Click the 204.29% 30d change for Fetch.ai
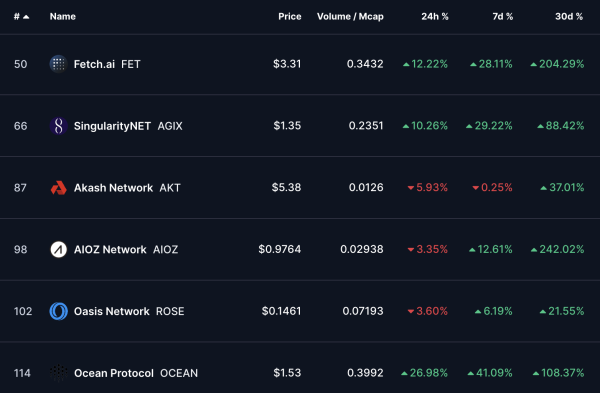Screen dimensions: 600x393 [558, 64]
